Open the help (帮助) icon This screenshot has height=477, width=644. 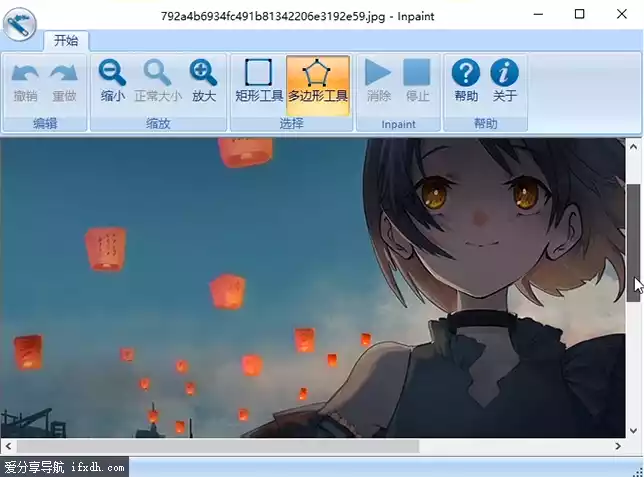[466, 82]
